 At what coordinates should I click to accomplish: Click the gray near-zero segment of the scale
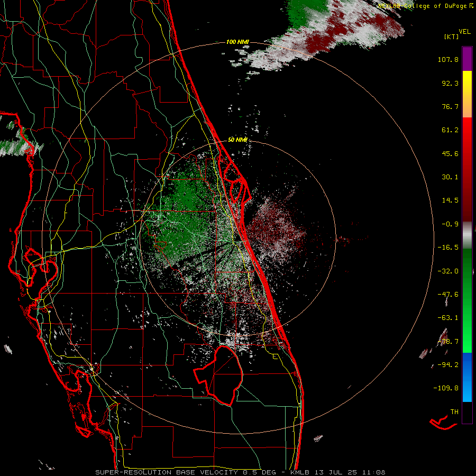point(467,235)
